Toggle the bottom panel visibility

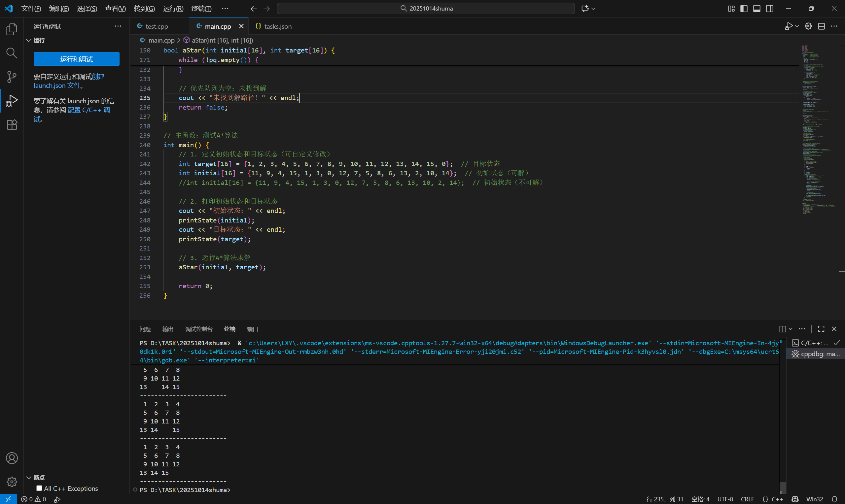(x=757, y=9)
